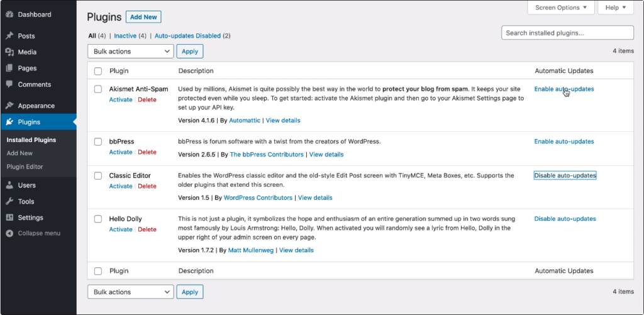Check the Akismet Anti-Spam checkbox
The width and height of the screenshot is (644, 315).
(97, 89)
